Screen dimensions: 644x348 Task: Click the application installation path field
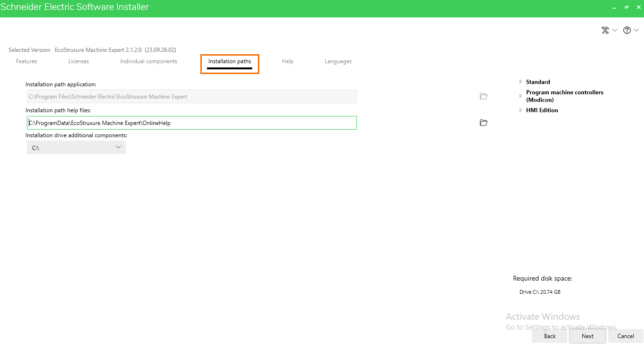tap(192, 96)
